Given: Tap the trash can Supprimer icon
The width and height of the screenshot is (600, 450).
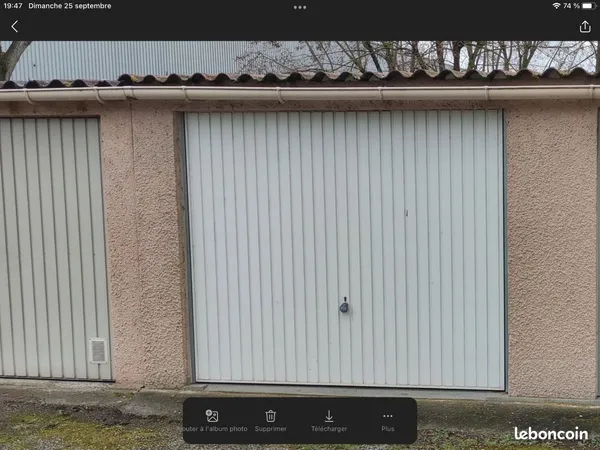Looking at the screenshot, I should click(271, 416).
